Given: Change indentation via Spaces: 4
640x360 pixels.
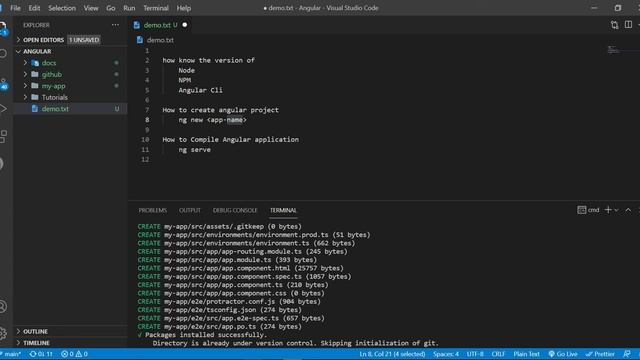Looking at the screenshot, I should pos(446,354).
